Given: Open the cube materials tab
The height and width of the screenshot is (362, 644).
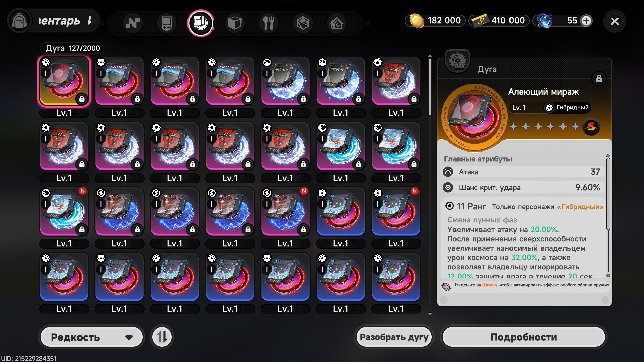Looking at the screenshot, I should 234,23.
